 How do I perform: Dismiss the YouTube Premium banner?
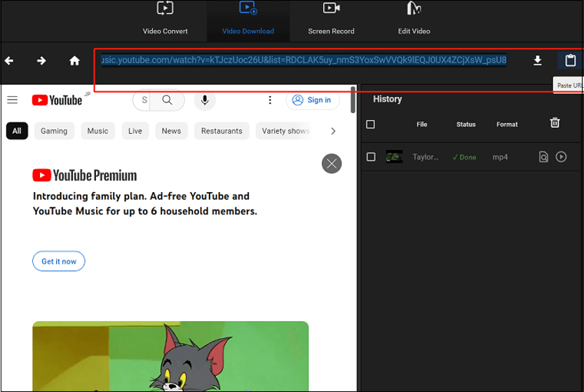(332, 163)
